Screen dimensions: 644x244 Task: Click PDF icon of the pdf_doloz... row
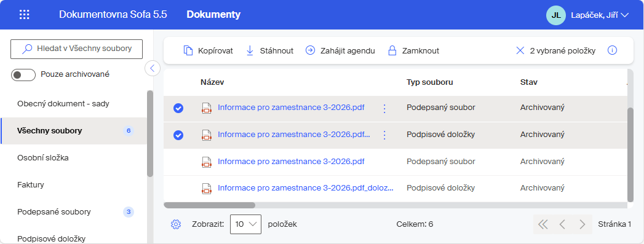[206, 188]
